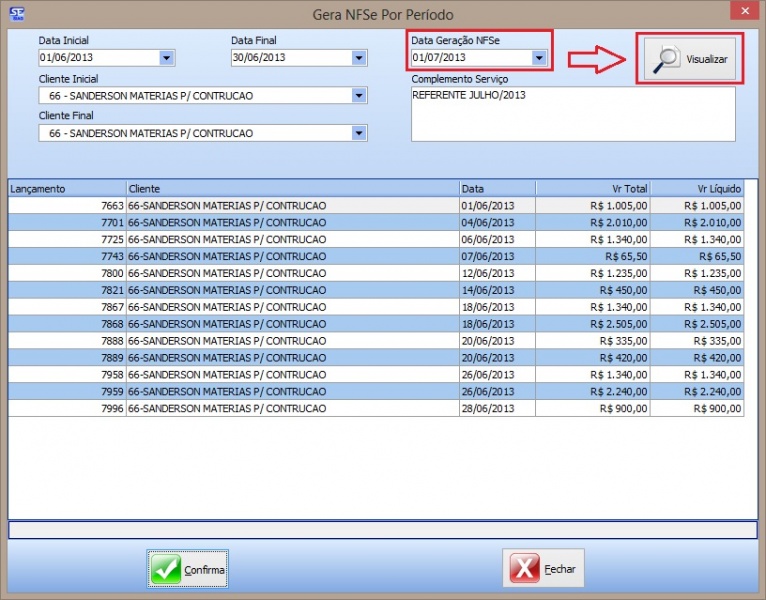Click the Data column header
The height and width of the screenshot is (600, 766).
[x=497, y=188]
